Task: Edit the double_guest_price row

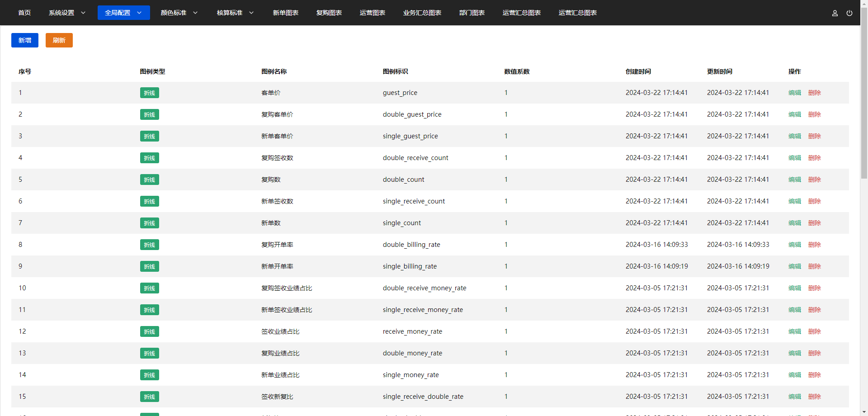Action: pos(795,114)
